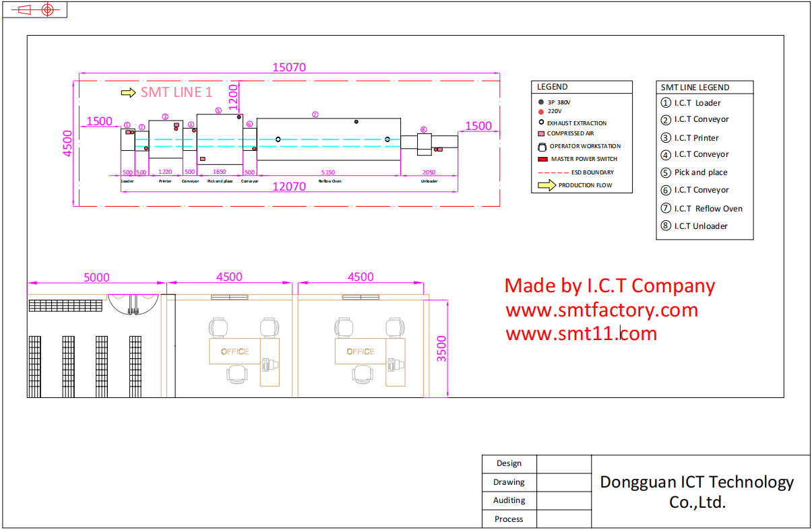Select the pink Compressed Air legend symbol
812x530 pixels.
click(541, 134)
